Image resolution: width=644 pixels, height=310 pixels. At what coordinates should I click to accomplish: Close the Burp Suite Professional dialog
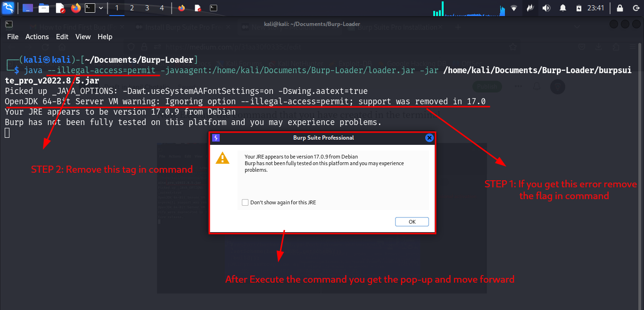point(429,138)
